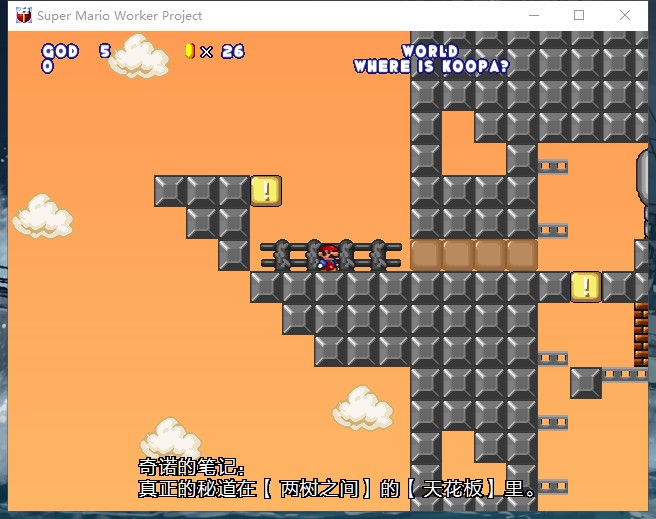Screen dimensions: 656x519
Task: Click the lives number 5
Action: 105,51
